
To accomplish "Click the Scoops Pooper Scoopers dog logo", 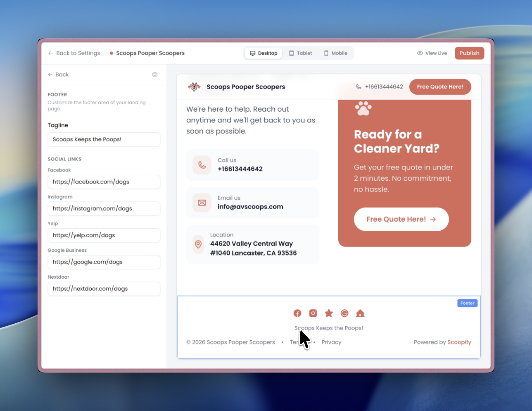I will [x=194, y=87].
